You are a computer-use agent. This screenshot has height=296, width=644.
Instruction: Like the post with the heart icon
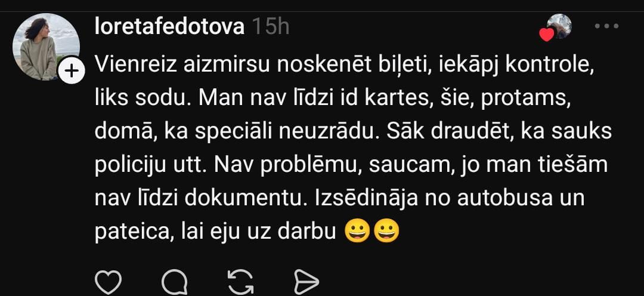(x=108, y=282)
